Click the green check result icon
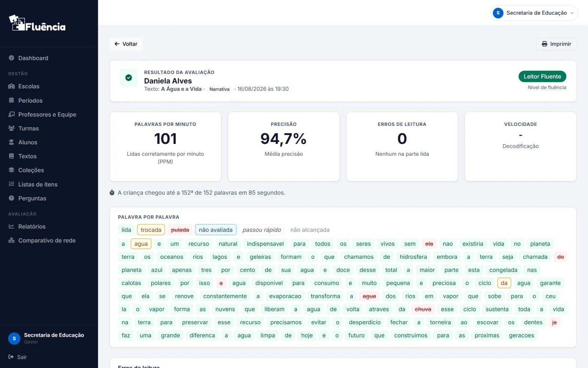Image resolution: width=588 pixels, height=368 pixels. (129, 78)
